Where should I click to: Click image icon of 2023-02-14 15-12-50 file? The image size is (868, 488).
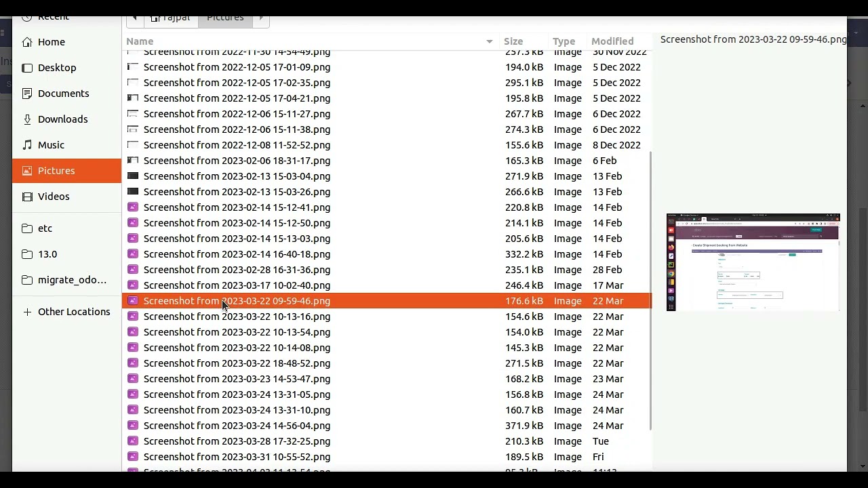click(x=133, y=223)
